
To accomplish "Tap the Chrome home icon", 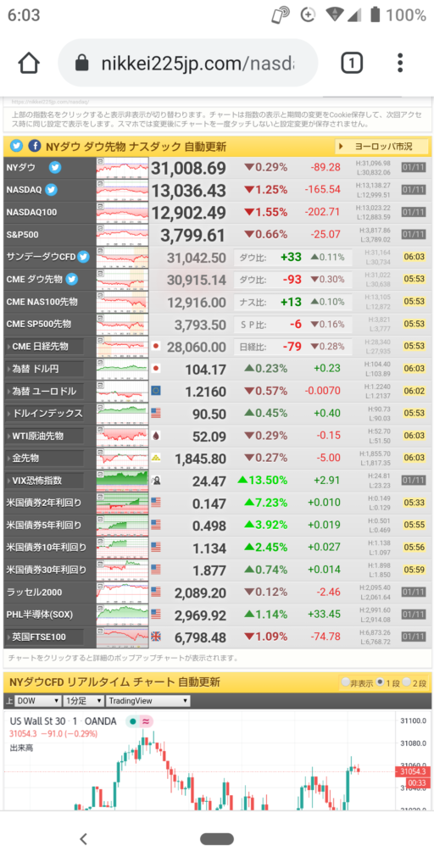I will click(29, 63).
